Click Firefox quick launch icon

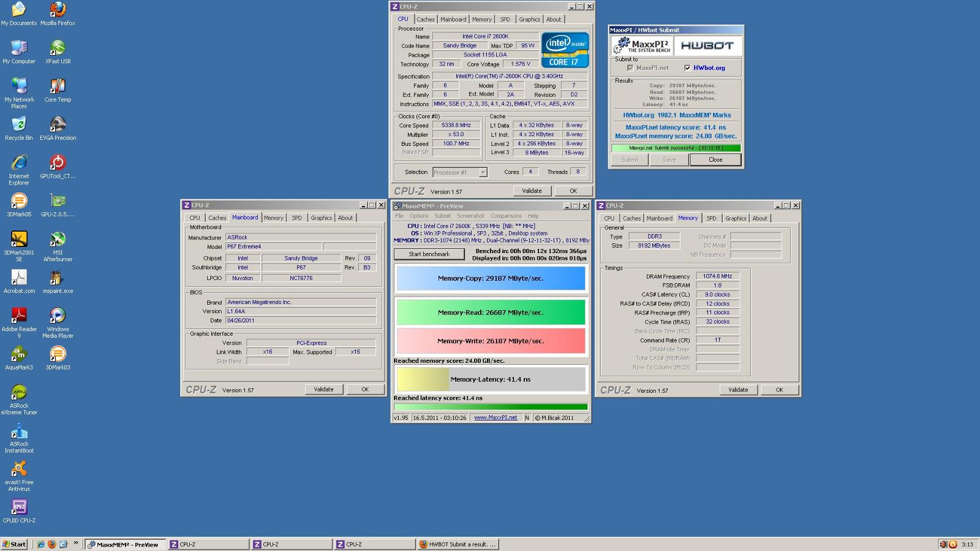pos(51,544)
